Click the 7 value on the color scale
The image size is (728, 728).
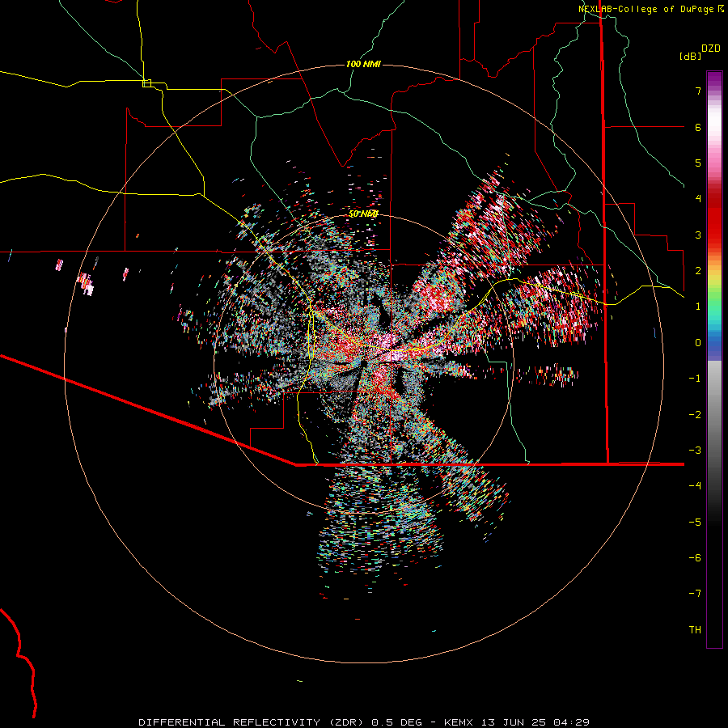(698, 91)
